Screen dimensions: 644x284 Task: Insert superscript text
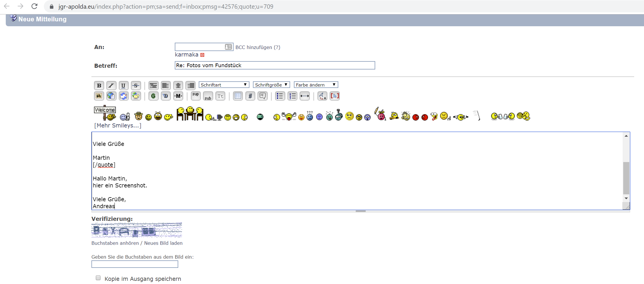pos(196,96)
